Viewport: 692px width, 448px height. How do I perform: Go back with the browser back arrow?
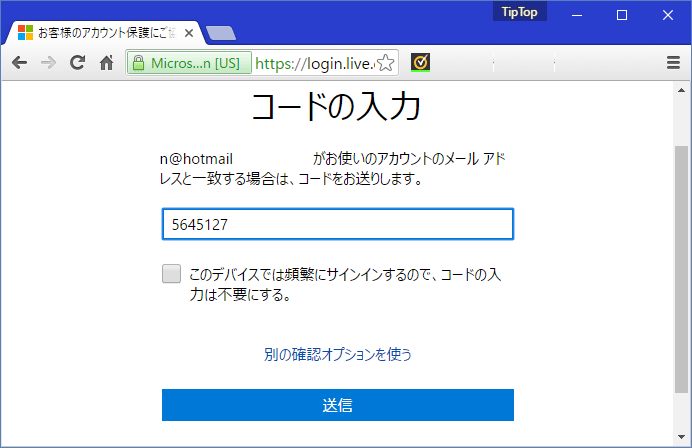coord(19,63)
